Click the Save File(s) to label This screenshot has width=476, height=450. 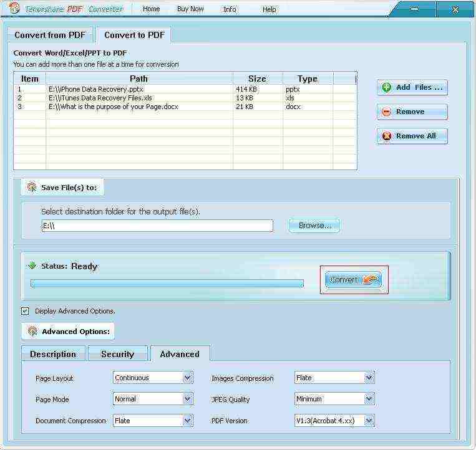(x=69, y=188)
